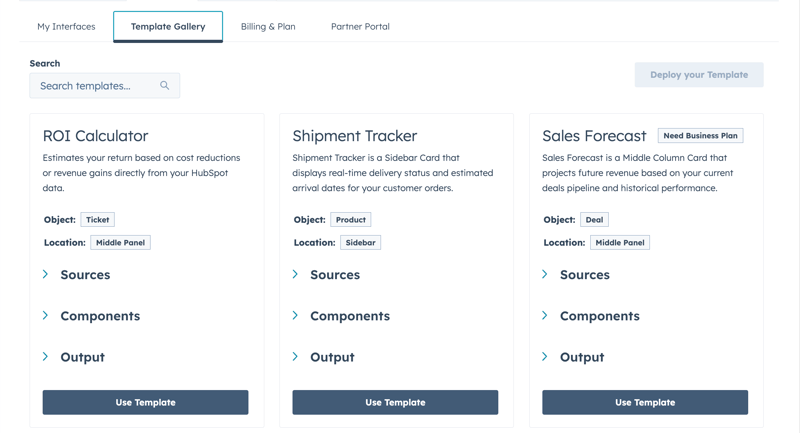Focus the Search templates input field
800x433 pixels.
95,86
